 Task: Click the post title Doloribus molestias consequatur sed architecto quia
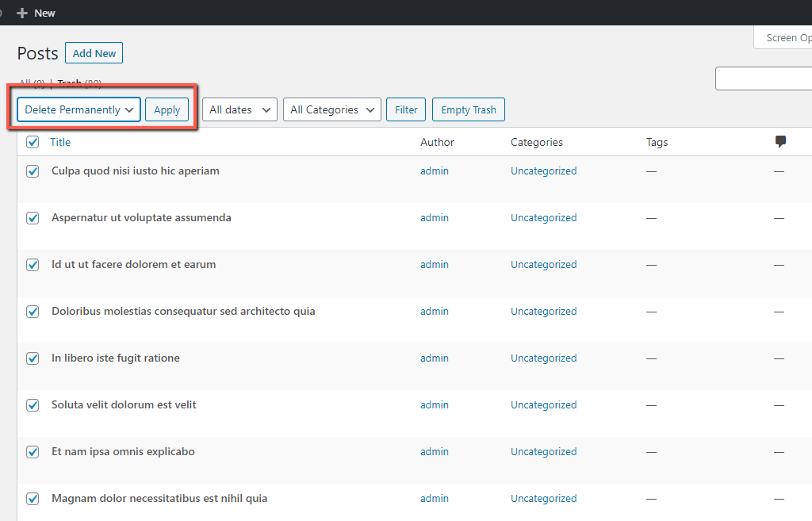(183, 312)
